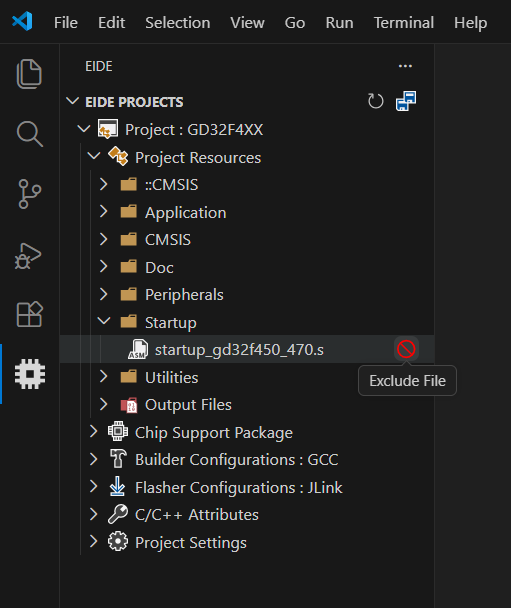
Task: Select the Application folder label
Action: (x=185, y=212)
